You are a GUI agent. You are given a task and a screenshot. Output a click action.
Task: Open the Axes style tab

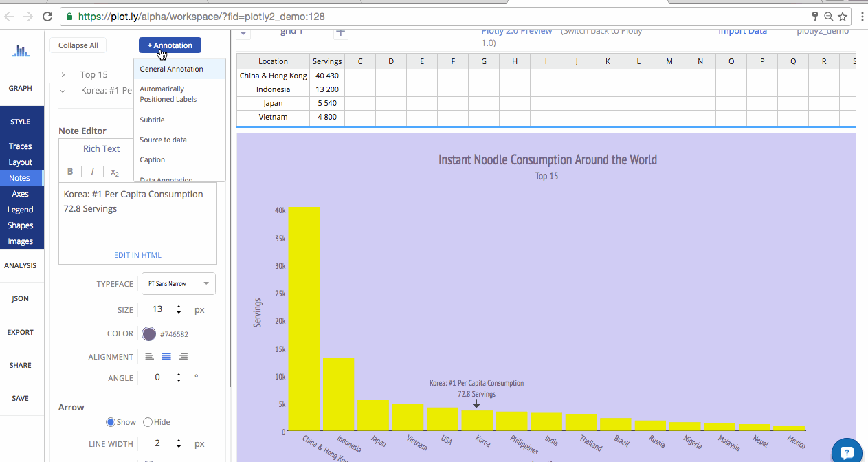coord(20,194)
